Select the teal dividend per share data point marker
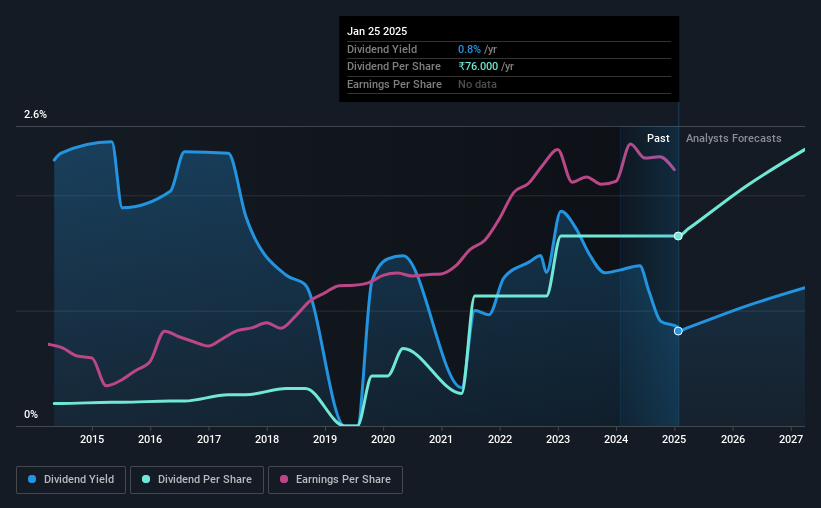Viewport: 821px width, 508px height. [x=678, y=236]
